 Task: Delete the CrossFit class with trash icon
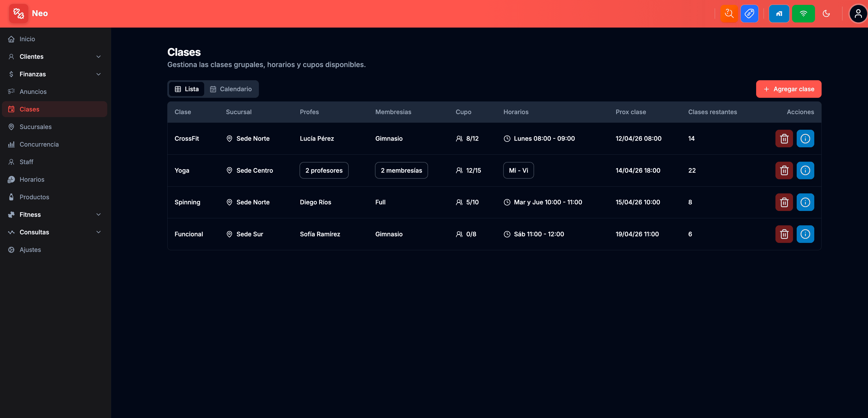(x=784, y=139)
